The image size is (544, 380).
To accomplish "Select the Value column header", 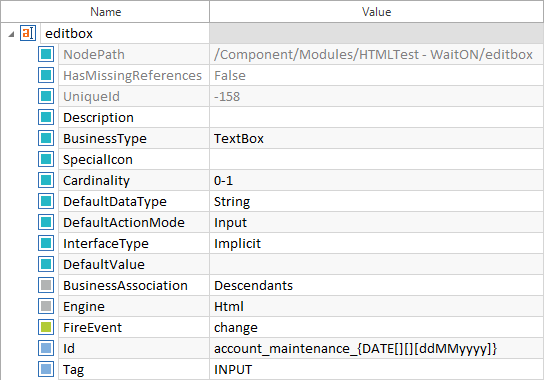I will click(376, 12).
